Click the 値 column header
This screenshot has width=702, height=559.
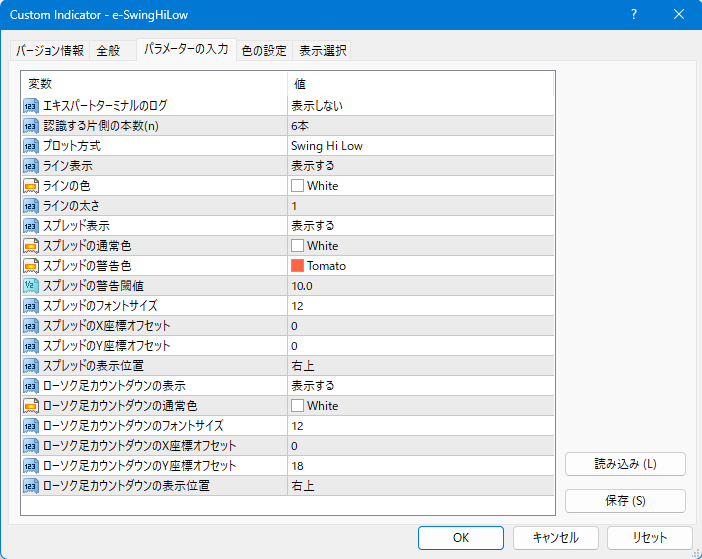[x=420, y=84]
